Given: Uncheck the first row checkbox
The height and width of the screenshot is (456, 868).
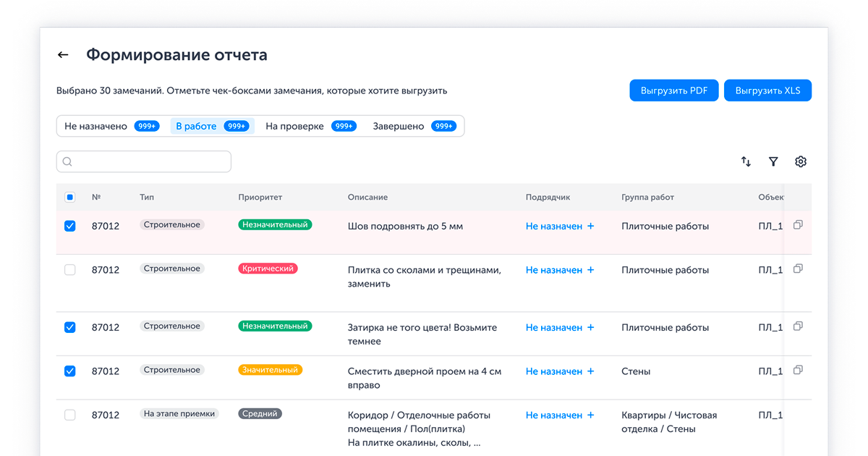Looking at the screenshot, I should 69,225.
